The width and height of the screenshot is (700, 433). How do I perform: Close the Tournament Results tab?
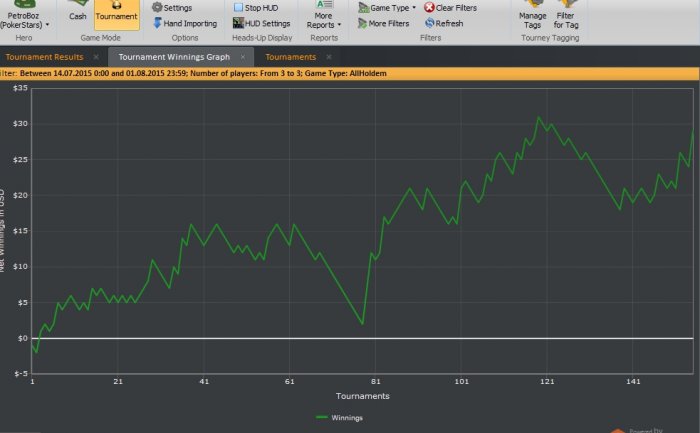tap(96, 57)
